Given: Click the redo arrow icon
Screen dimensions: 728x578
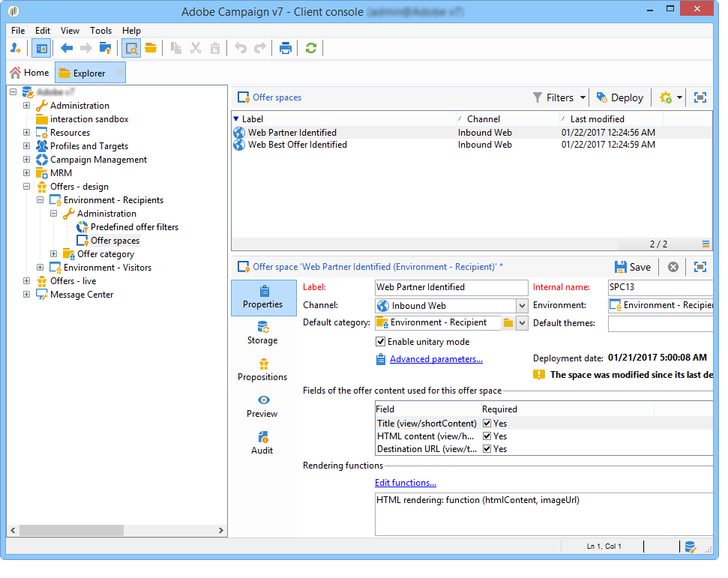Looking at the screenshot, I should point(260,48).
